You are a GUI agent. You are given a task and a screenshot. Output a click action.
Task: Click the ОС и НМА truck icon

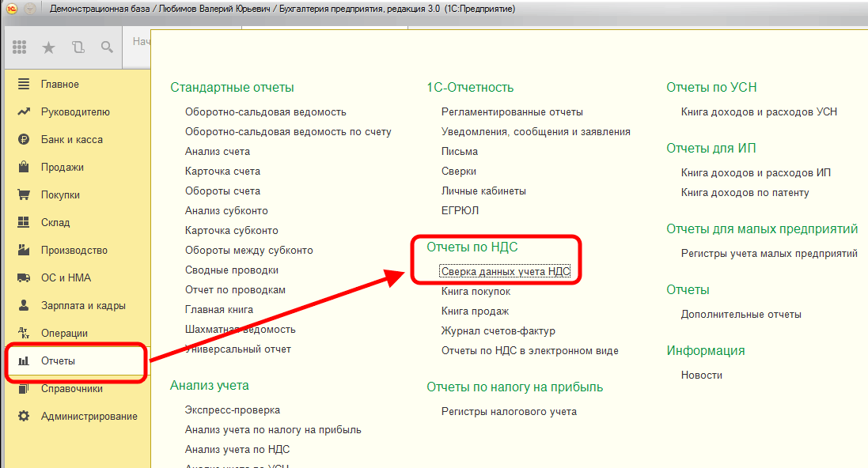tap(23, 277)
